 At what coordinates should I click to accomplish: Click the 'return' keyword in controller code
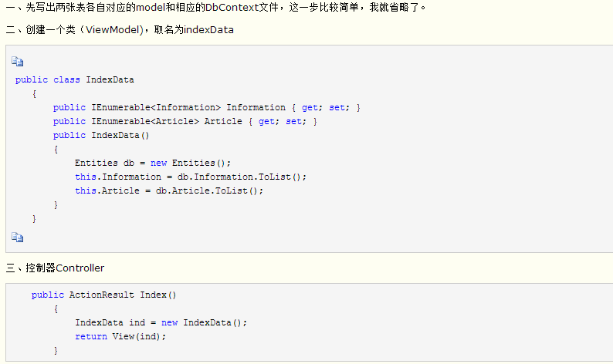pos(91,336)
